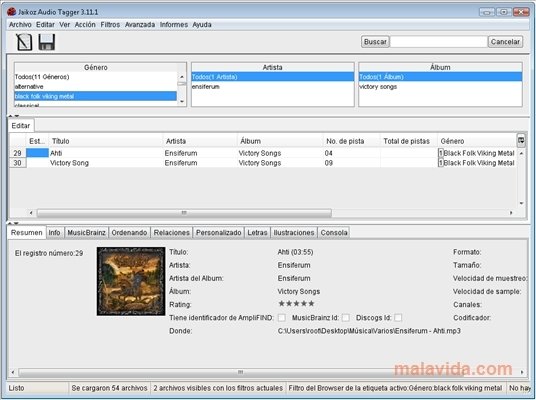Switch to the Ordenando tab
536x400 pixels.
(x=129, y=232)
